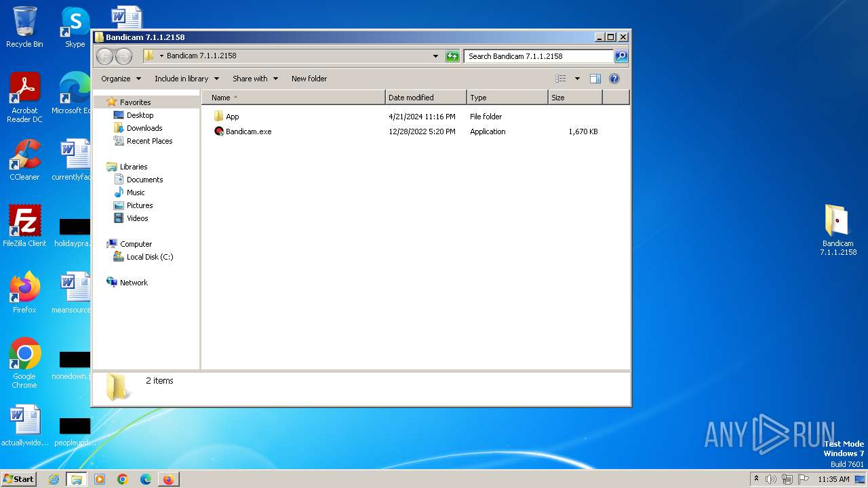Open Skype desktop shortcut

75,27
